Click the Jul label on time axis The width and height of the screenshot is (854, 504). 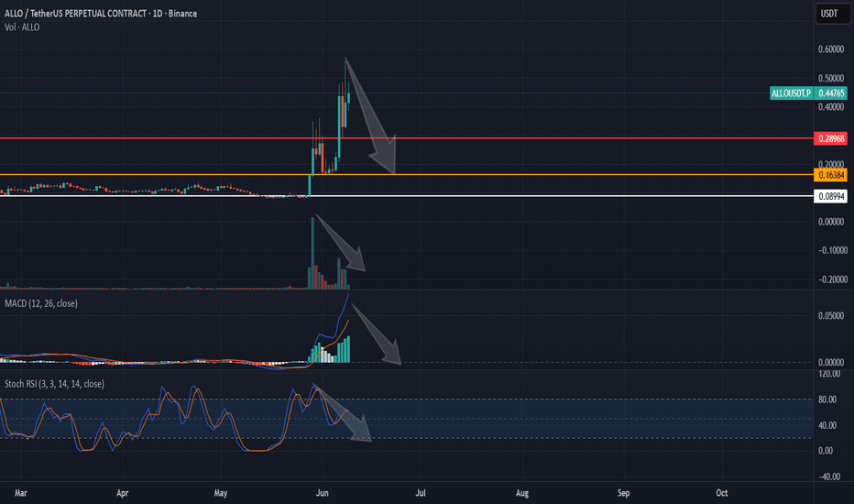coord(421,493)
